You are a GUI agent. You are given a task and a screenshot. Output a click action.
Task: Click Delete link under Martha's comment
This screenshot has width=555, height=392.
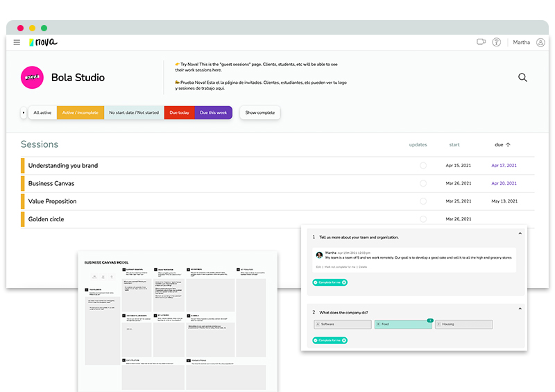click(363, 267)
